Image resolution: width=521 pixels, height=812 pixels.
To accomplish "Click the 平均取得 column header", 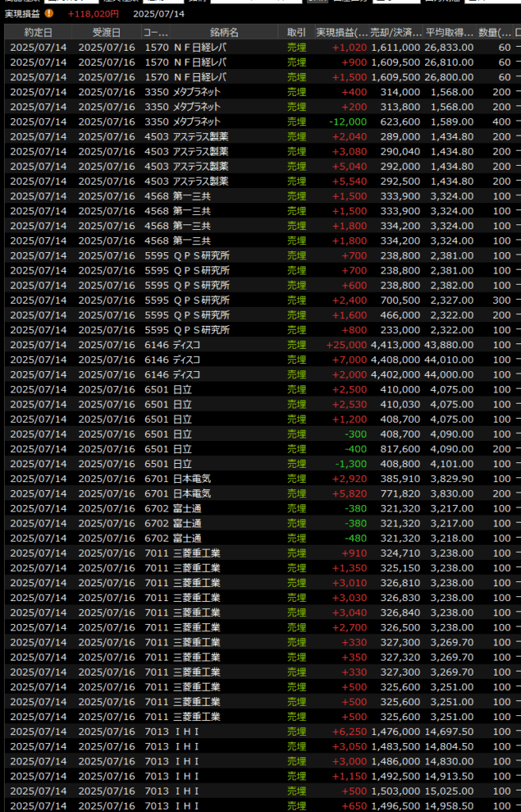I will pos(448,32).
